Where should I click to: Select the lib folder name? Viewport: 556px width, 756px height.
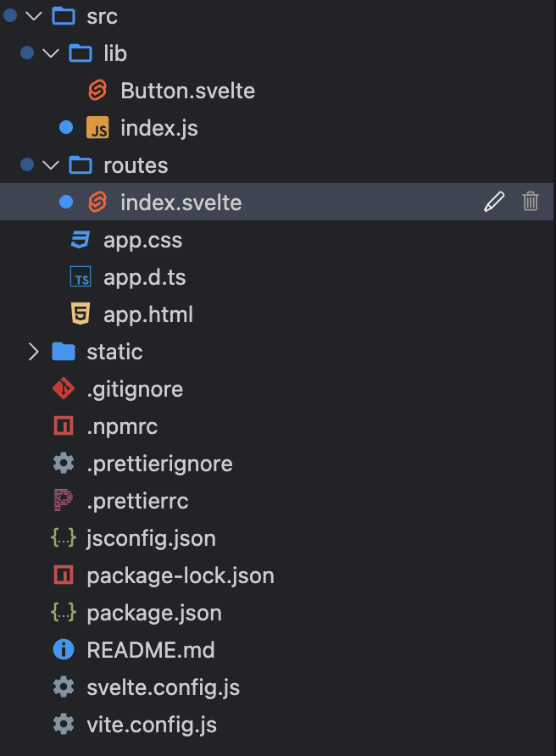pyautogui.click(x=115, y=53)
